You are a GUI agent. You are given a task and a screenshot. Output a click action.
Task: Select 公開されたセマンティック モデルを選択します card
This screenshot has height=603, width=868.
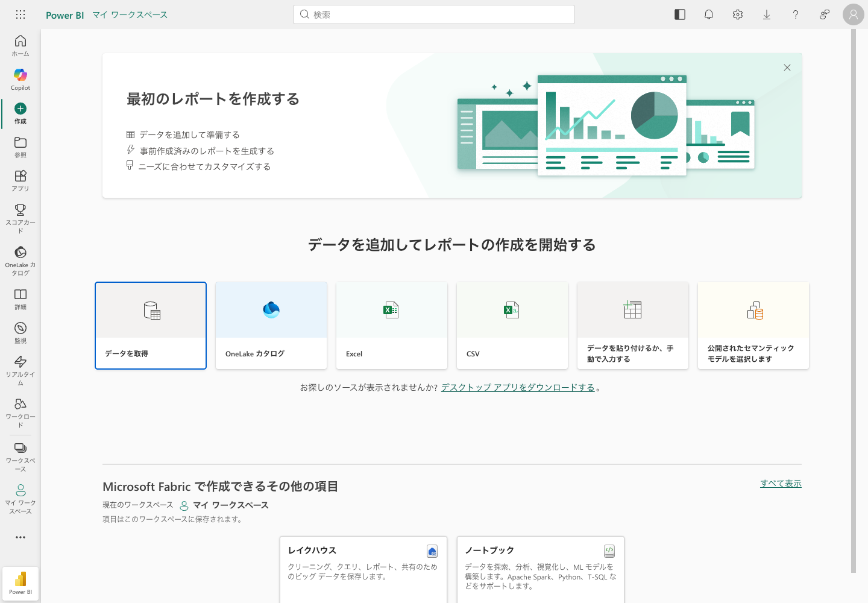click(x=753, y=326)
